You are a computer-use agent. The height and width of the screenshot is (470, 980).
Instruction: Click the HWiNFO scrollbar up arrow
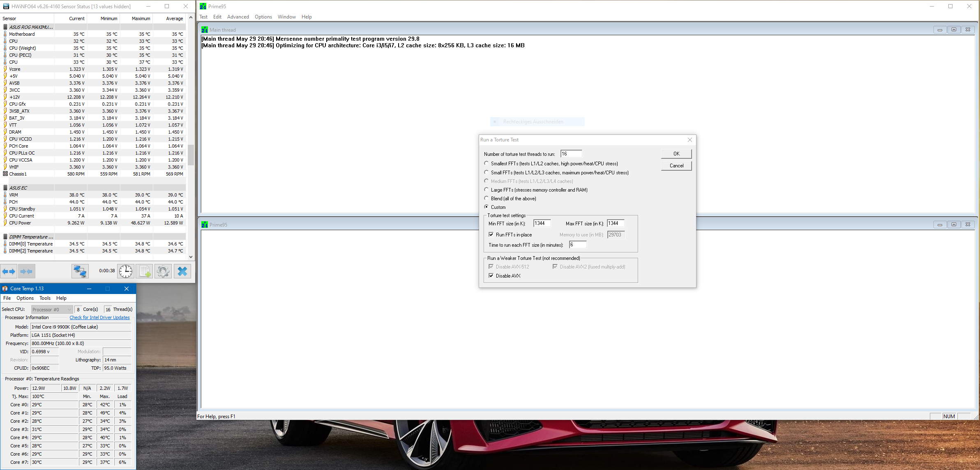point(191,18)
